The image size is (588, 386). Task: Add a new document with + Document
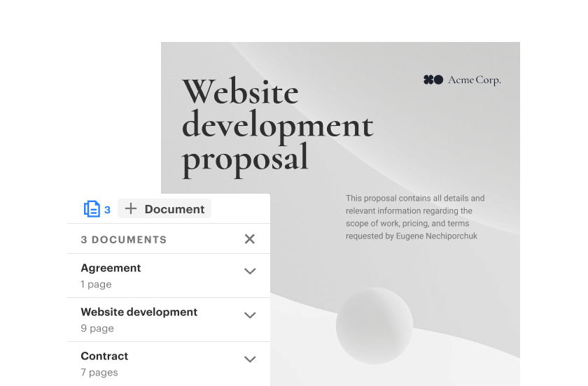click(x=164, y=209)
